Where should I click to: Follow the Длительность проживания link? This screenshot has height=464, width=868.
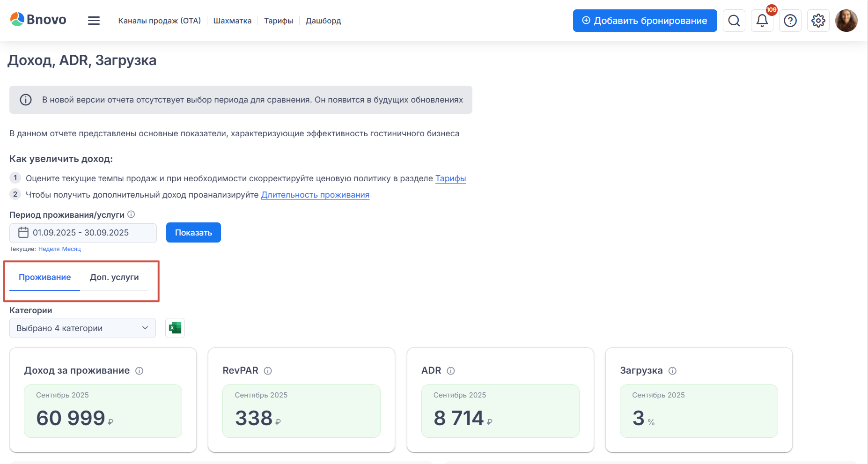pos(315,195)
